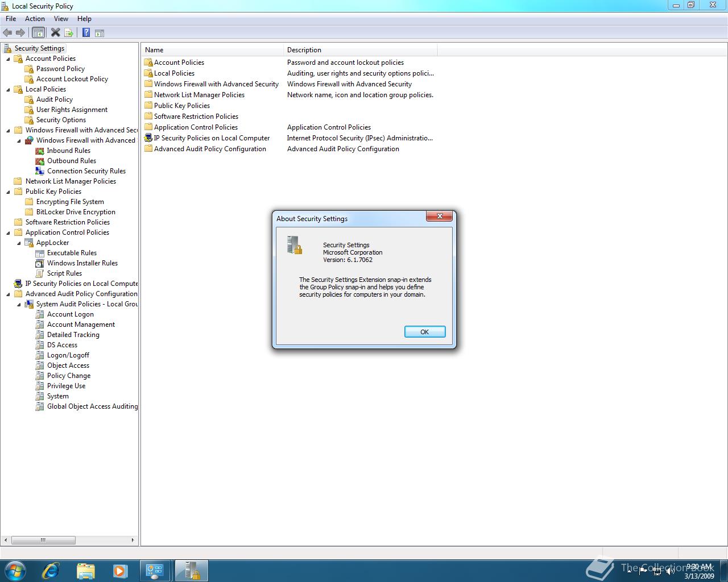This screenshot has height=582, width=728.
Task: Select Security Settings root in tree
Action: coord(39,48)
